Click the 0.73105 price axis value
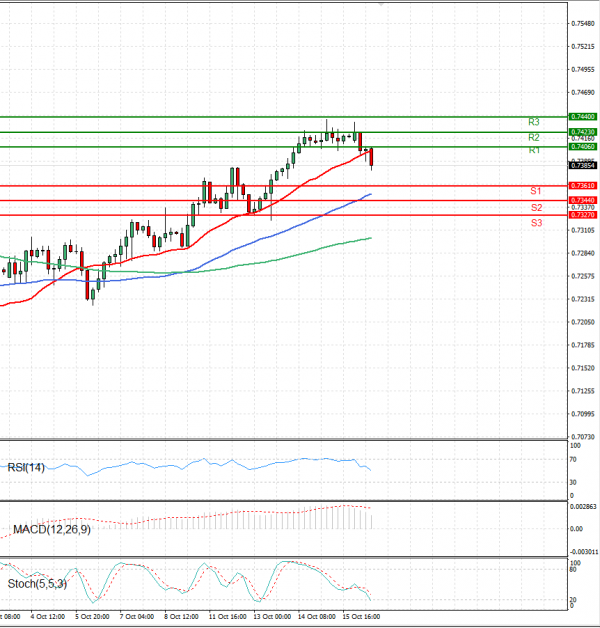The height and width of the screenshot is (628, 600). click(x=583, y=230)
